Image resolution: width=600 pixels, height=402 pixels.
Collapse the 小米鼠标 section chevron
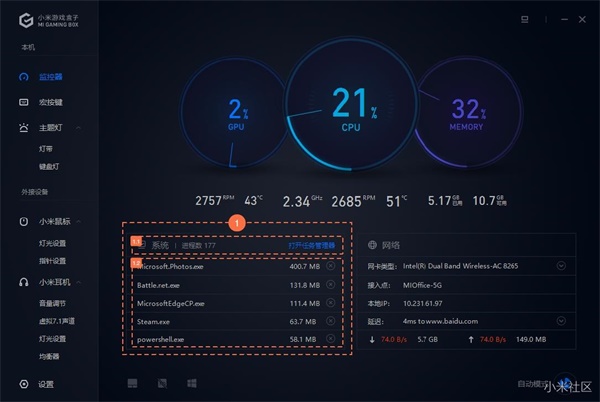point(78,221)
